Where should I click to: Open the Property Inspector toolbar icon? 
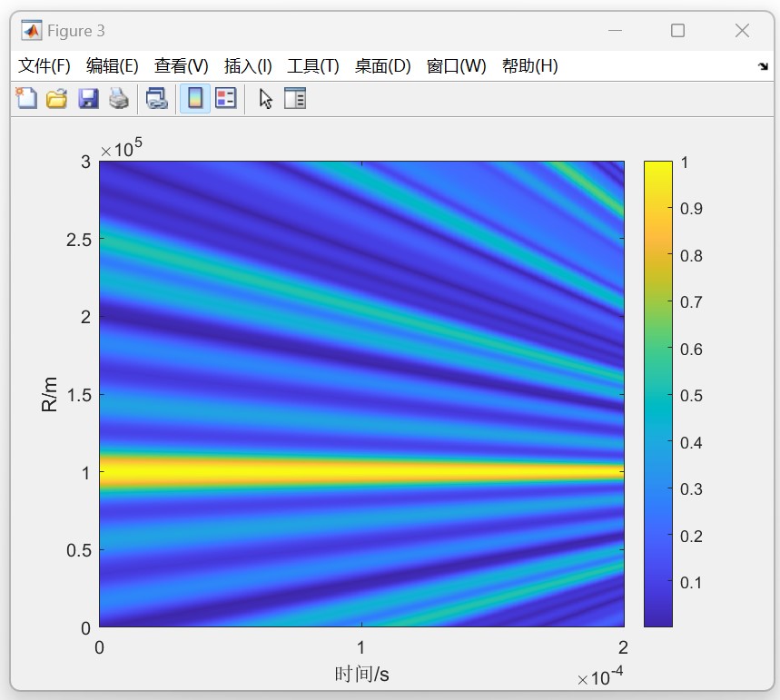295,98
